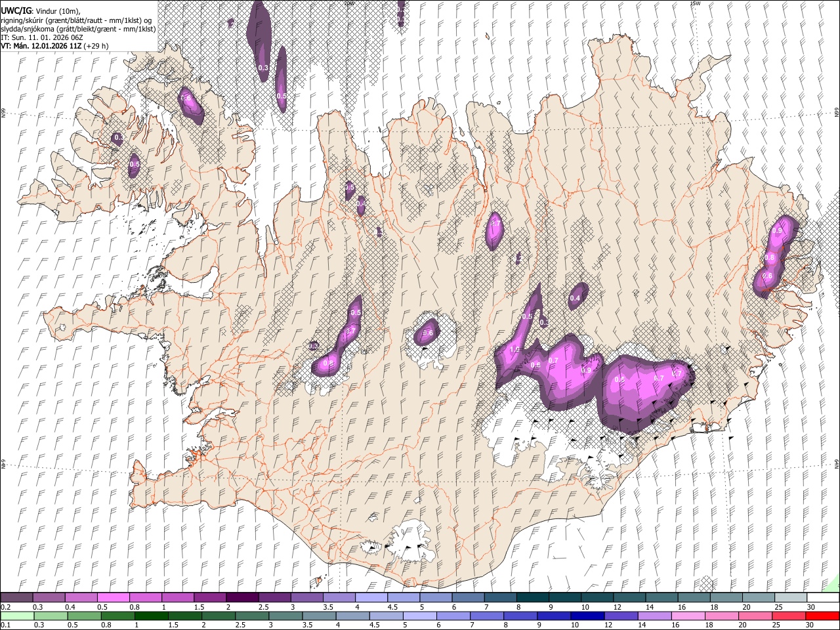The image size is (840, 630).
Task: Click the '1.0' snowfall value on the map
Action: [514, 350]
